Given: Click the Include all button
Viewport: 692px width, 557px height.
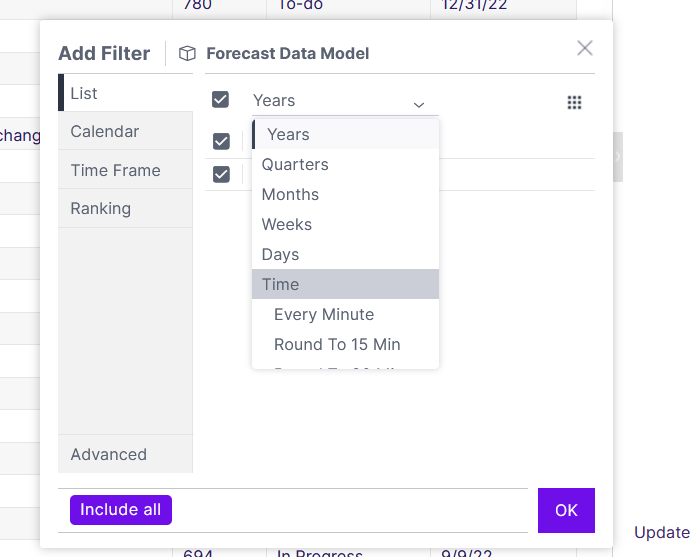Looking at the screenshot, I should (x=121, y=510).
